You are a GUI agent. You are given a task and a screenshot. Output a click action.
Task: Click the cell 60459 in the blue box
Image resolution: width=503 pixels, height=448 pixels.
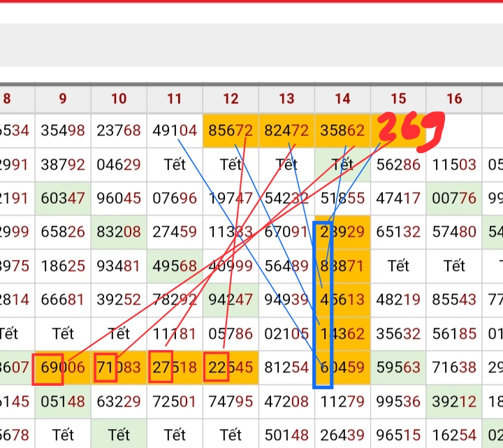pyautogui.click(x=342, y=368)
